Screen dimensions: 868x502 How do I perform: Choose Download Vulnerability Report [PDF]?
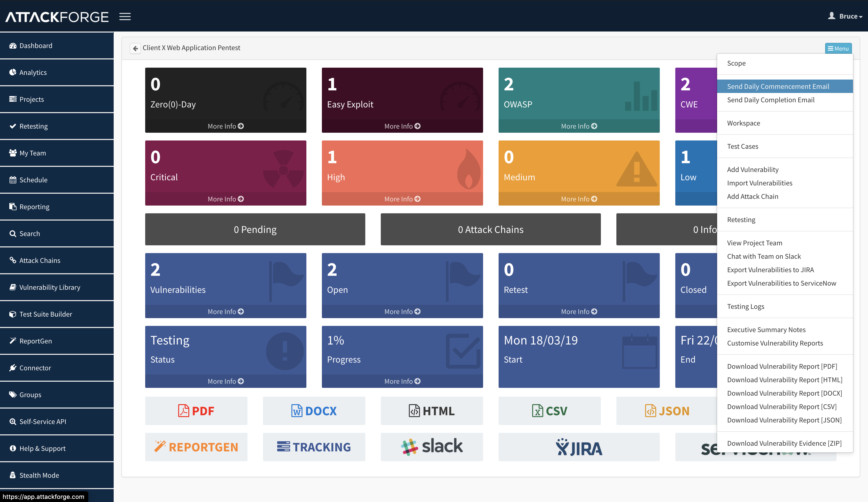pyautogui.click(x=785, y=366)
